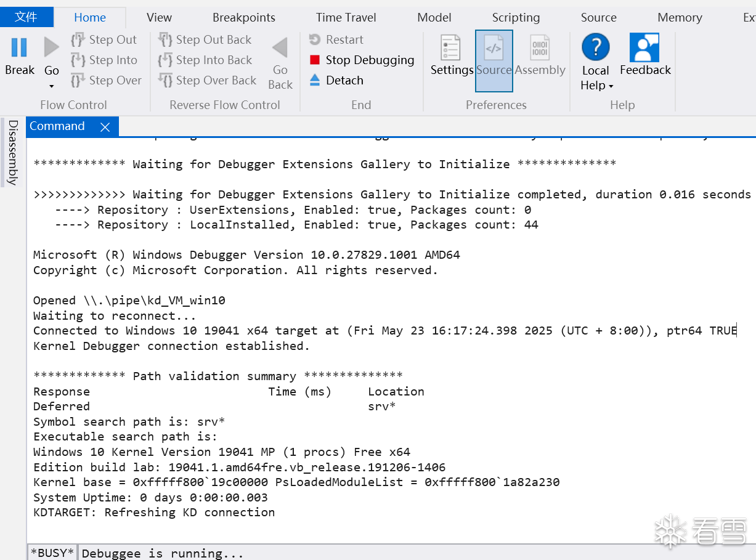Toggle Source mode preference
756x560 pixels.
(x=494, y=60)
